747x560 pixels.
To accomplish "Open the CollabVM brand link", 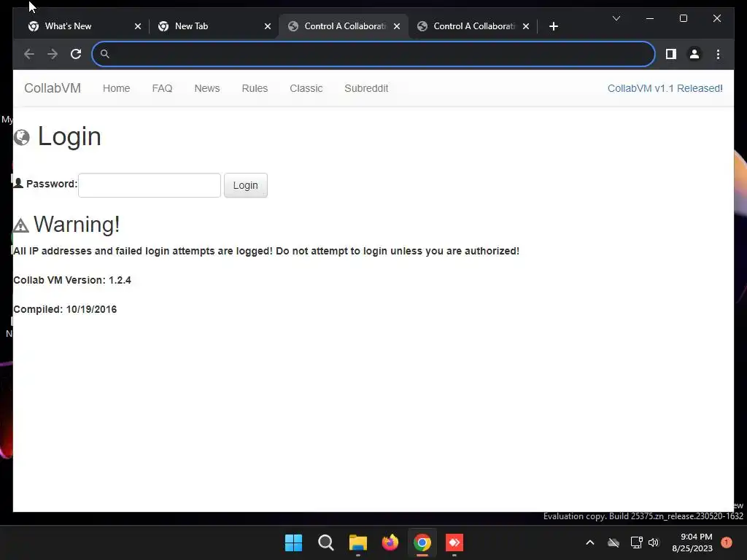I will point(53,88).
